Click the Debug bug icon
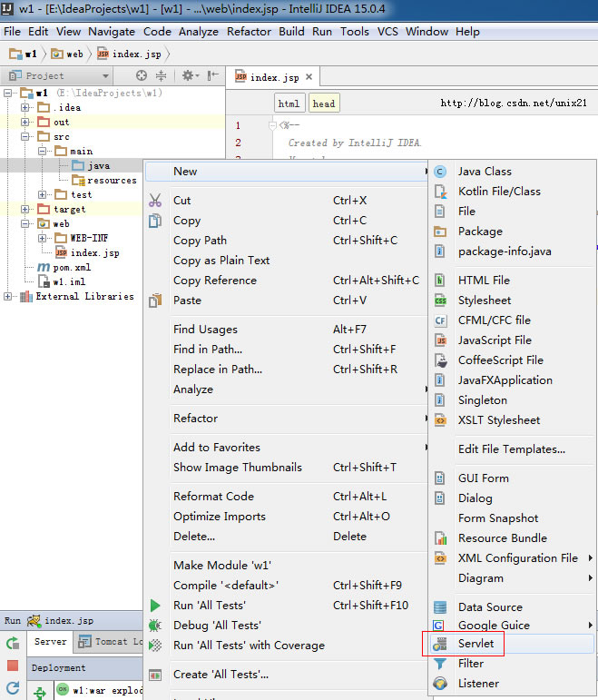Screen dimensions: 598x700 coord(155,626)
